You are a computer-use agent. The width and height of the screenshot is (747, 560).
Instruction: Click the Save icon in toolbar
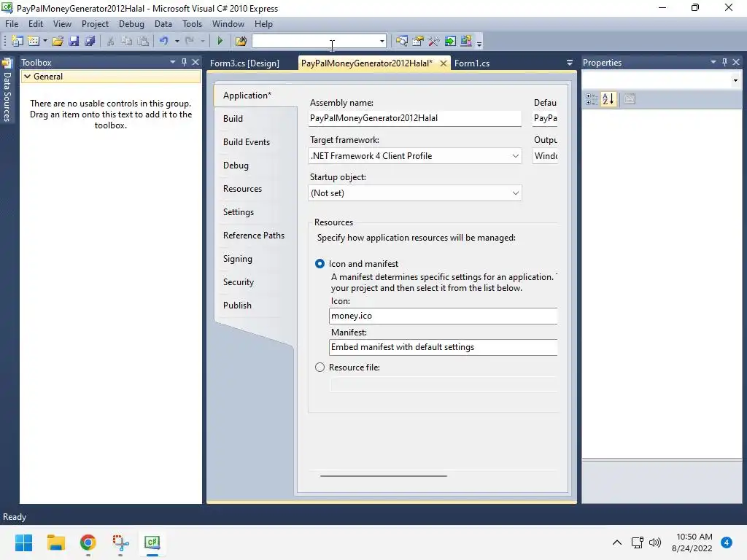pyautogui.click(x=74, y=41)
